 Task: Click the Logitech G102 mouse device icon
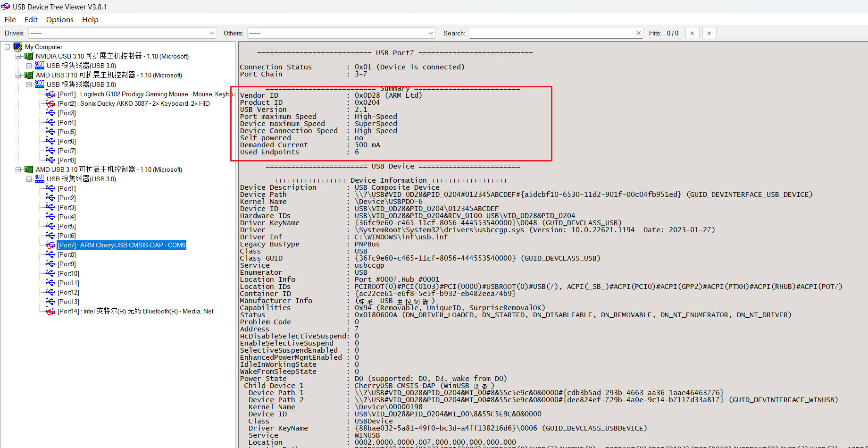click(x=50, y=94)
